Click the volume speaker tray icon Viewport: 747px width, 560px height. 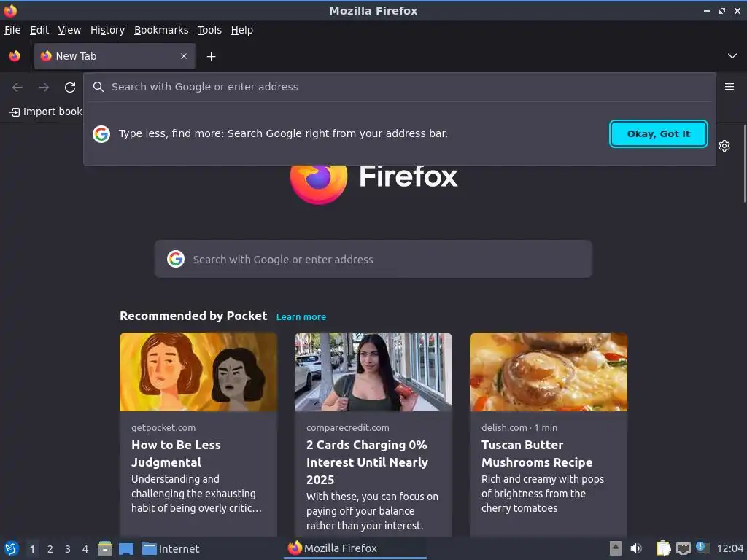pyautogui.click(x=636, y=548)
